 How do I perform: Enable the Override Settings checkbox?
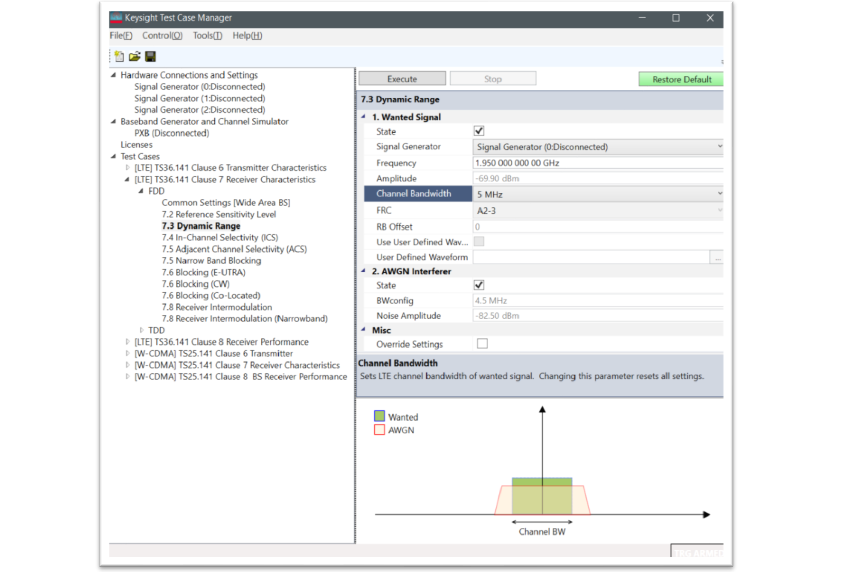(x=482, y=343)
